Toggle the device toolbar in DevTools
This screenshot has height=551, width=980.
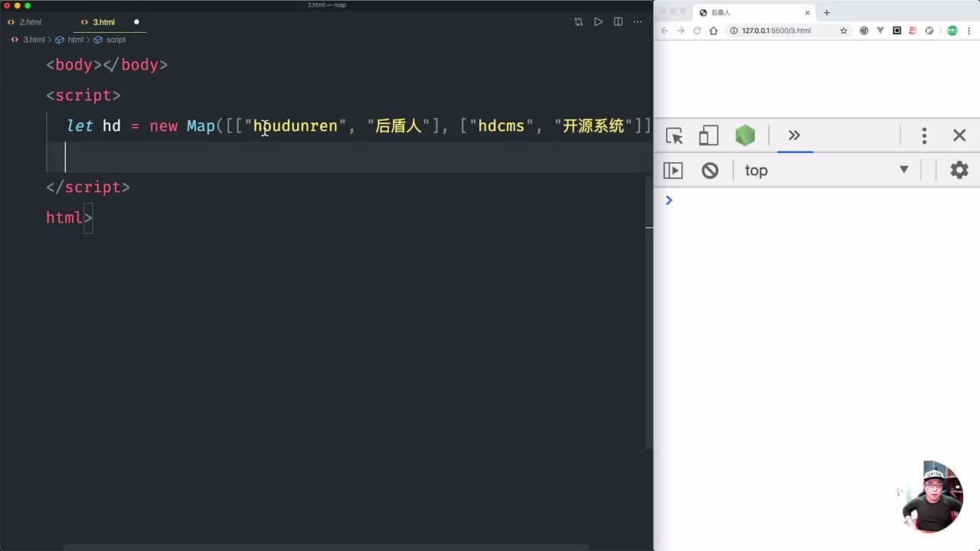[x=708, y=136]
